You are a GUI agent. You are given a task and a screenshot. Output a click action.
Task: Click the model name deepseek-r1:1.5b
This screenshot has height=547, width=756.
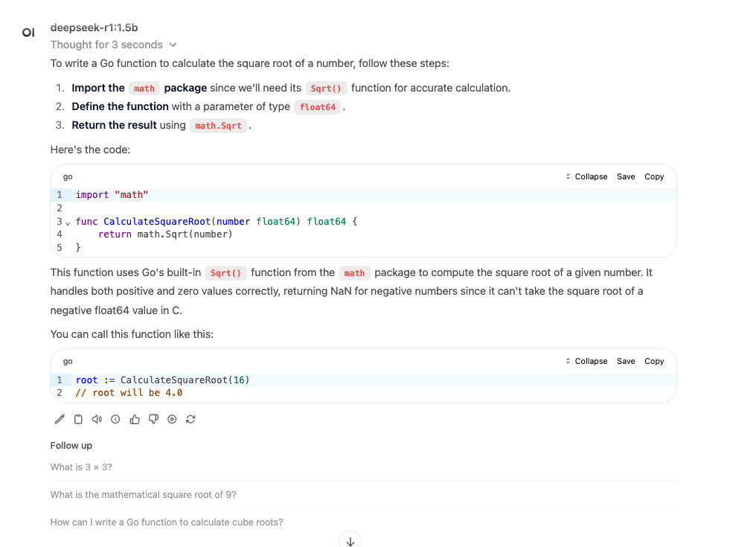coord(94,28)
